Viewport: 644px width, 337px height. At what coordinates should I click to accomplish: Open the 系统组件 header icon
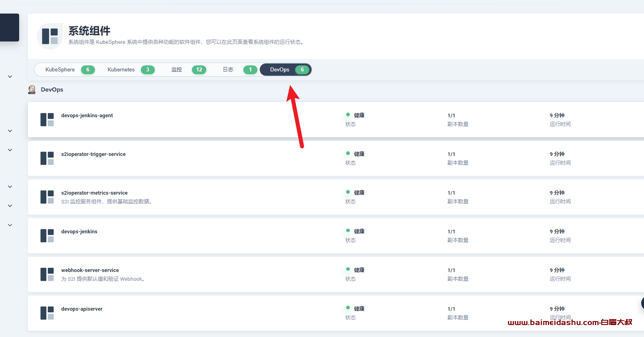click(50, 36)
